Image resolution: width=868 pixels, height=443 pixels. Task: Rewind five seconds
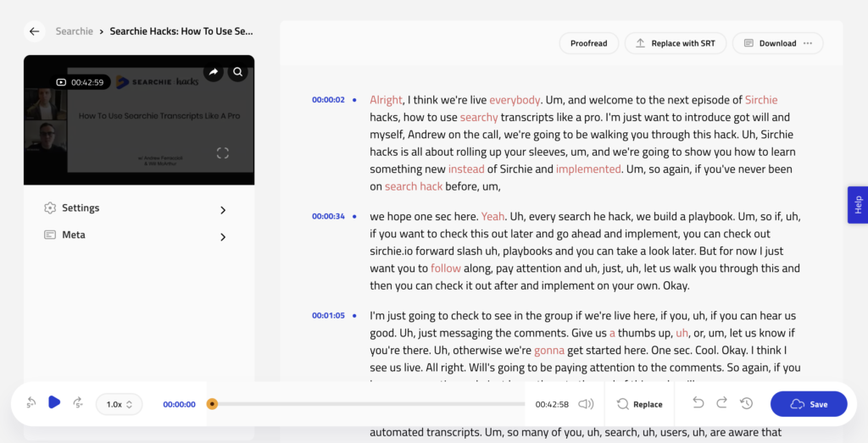tap(31, 403)
